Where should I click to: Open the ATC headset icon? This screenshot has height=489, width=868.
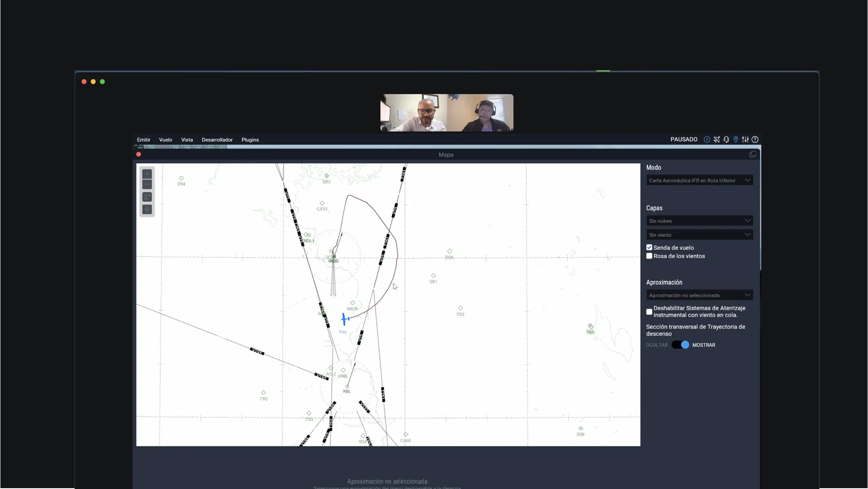tap(726, 140)
